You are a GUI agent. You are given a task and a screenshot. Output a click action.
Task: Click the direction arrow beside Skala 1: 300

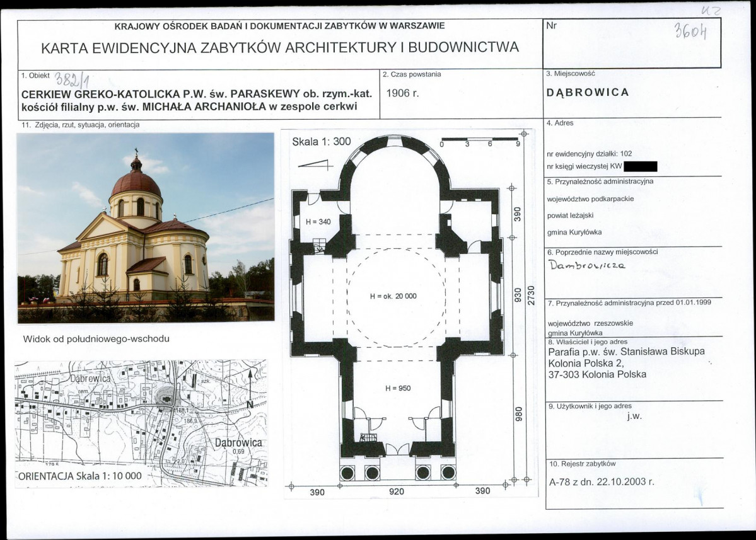coord(316,165)
